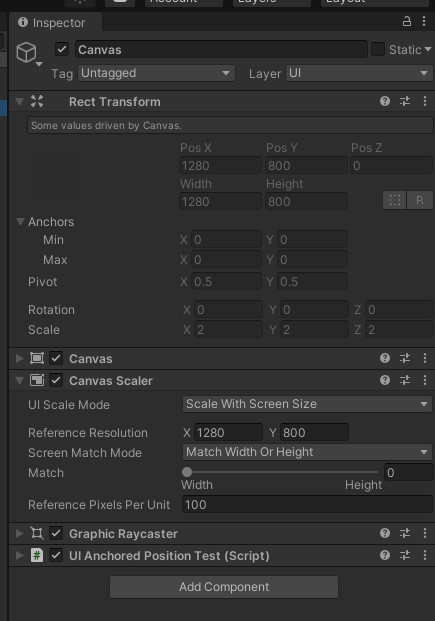The image size is (435, 621).
Task: Collapse the Rect Transform component
Action: (19, 102)
